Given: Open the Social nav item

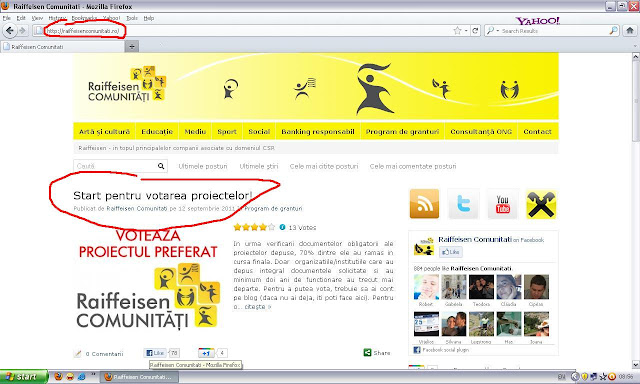Looking at the screenshot, I should point(259,131).
